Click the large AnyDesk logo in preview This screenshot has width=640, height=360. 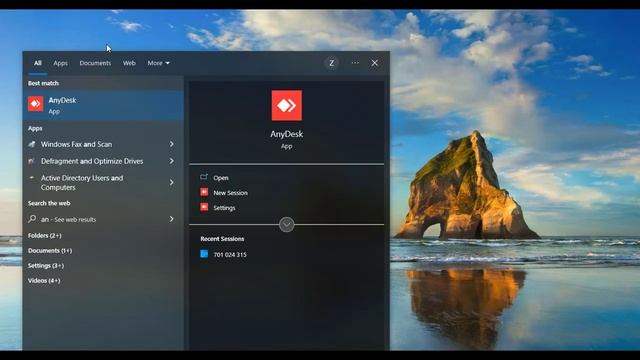tap(287, 105)
